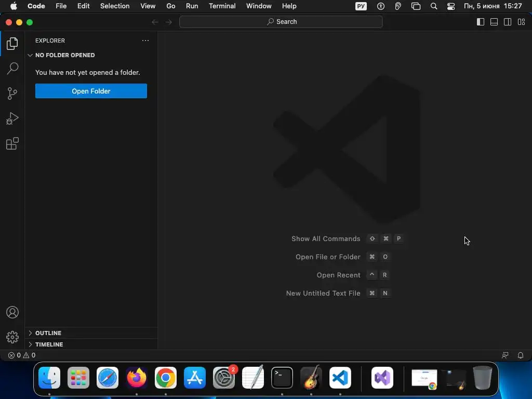Open the feedback icon in status bar
The image size is (532, 399).
click(x=505, y=355)
